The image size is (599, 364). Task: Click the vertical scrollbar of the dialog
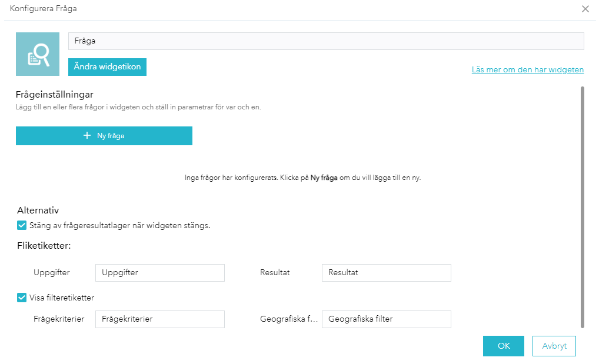(x=583, y=206)
